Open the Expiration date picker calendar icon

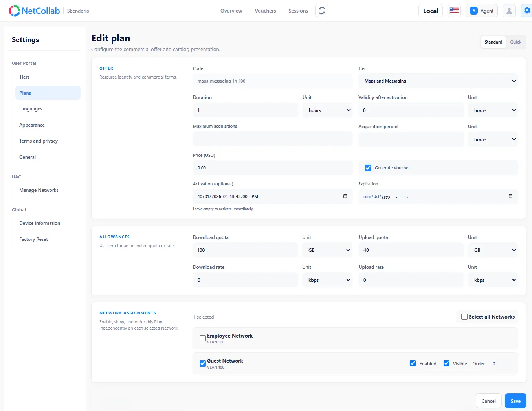510,196
